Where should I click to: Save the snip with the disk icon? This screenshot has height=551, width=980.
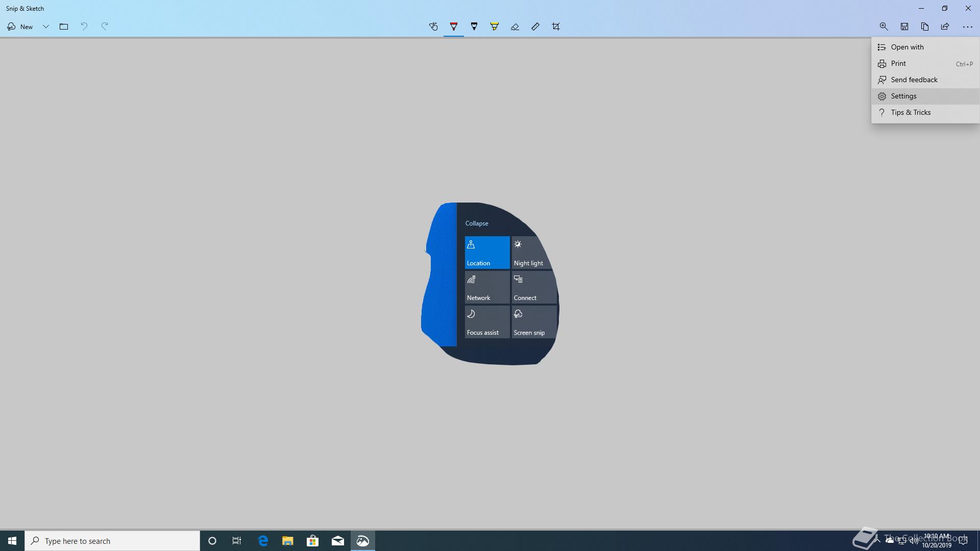coord(904,27)
